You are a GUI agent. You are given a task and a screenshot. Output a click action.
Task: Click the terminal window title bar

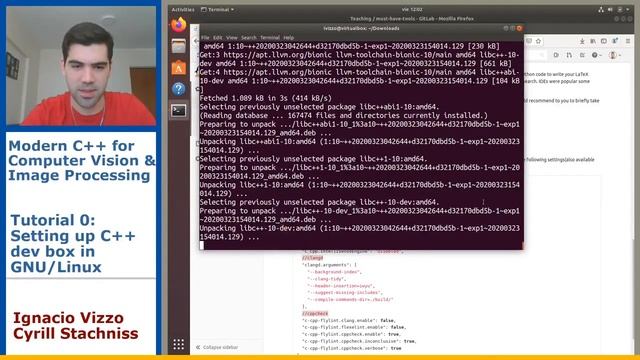tap(361, 29)
